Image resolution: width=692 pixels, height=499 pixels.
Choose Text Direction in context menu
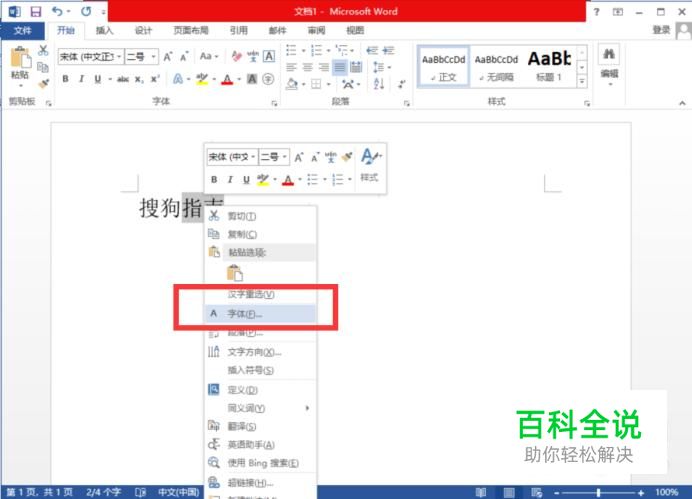(260, 352)
